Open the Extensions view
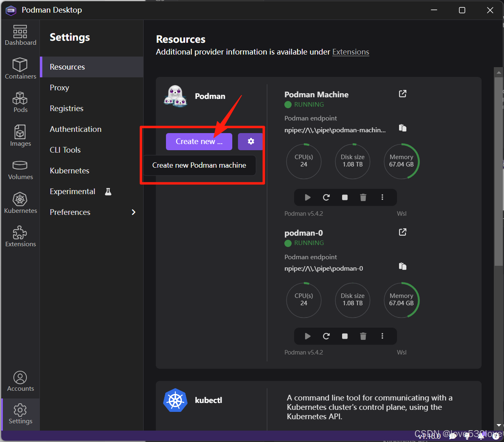The width and height of the screenshot is (504, 442). [20, 236]
